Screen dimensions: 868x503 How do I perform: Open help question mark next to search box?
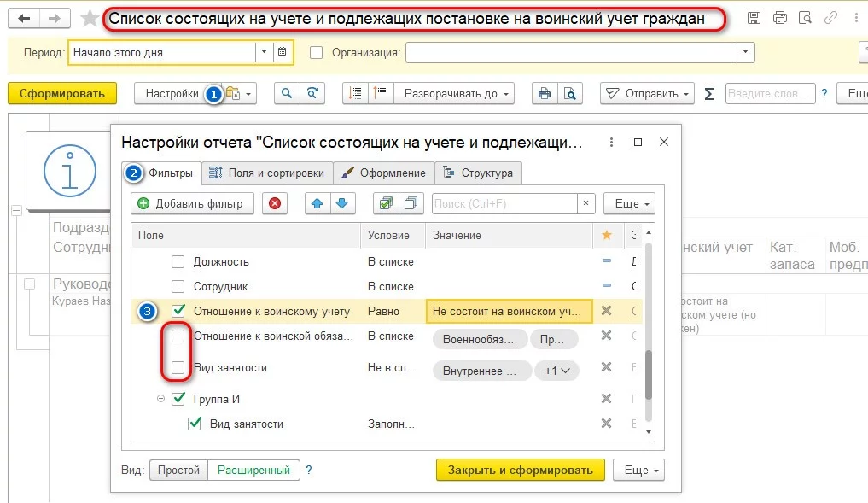[x=824, y=93]
